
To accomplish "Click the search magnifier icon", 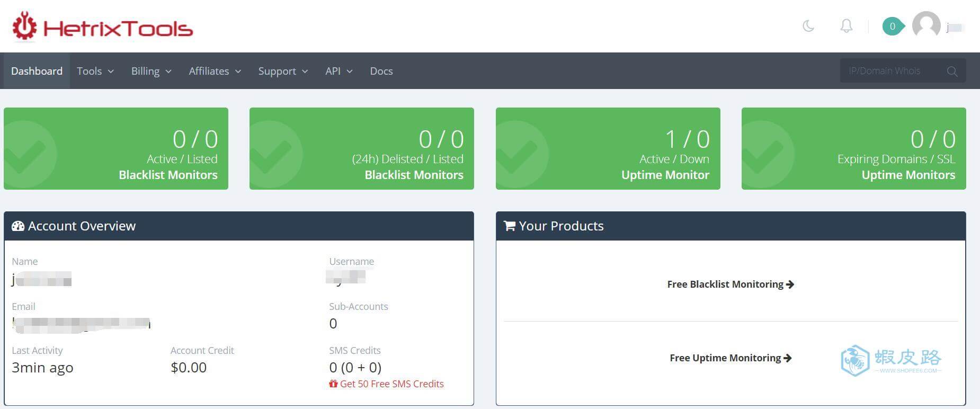I will click(952, 71).
